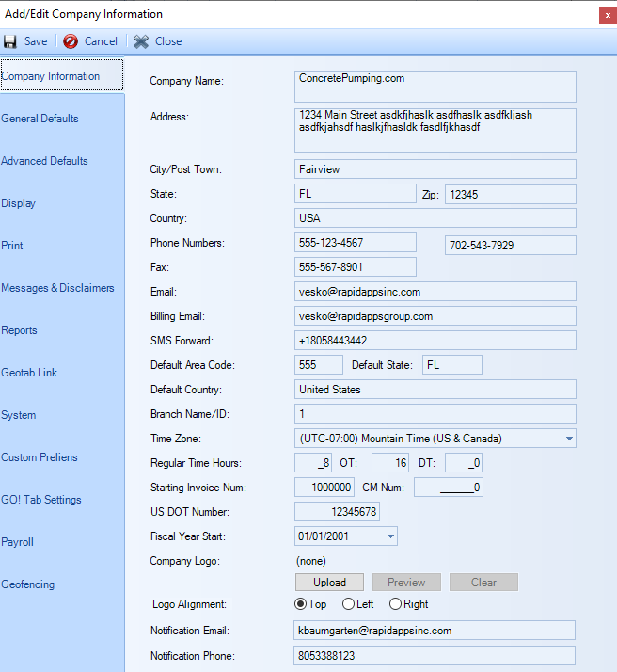Screen dimensions: 617x672
Task: Click the red Cancel icon
Action: [x=71, y=41]
